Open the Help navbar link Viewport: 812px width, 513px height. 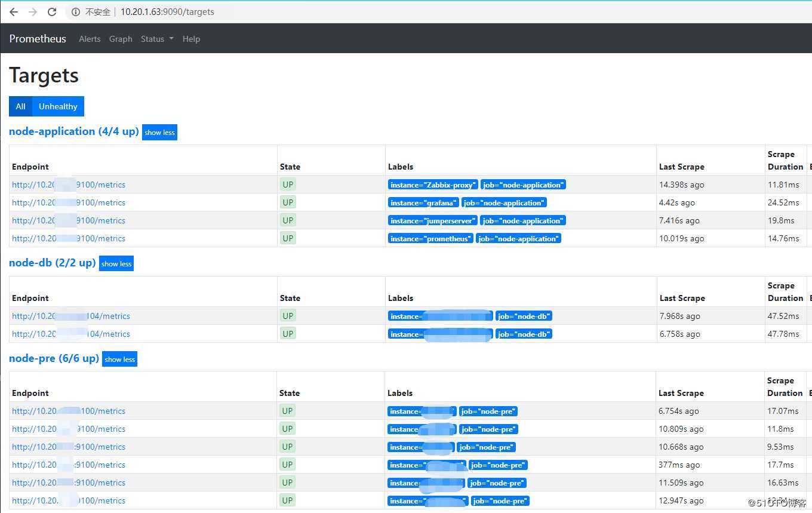(191, 39)
